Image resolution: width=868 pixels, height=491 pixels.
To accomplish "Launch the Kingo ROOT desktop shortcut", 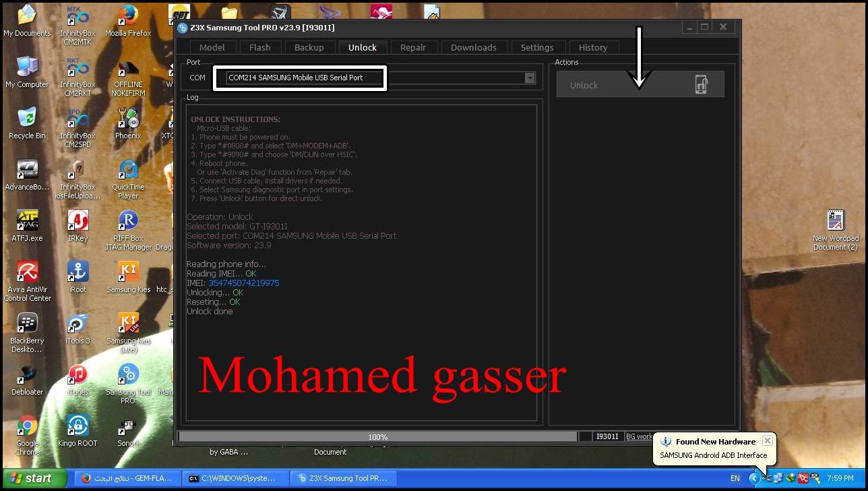I will pyautogui.click(x=77, y=430).
